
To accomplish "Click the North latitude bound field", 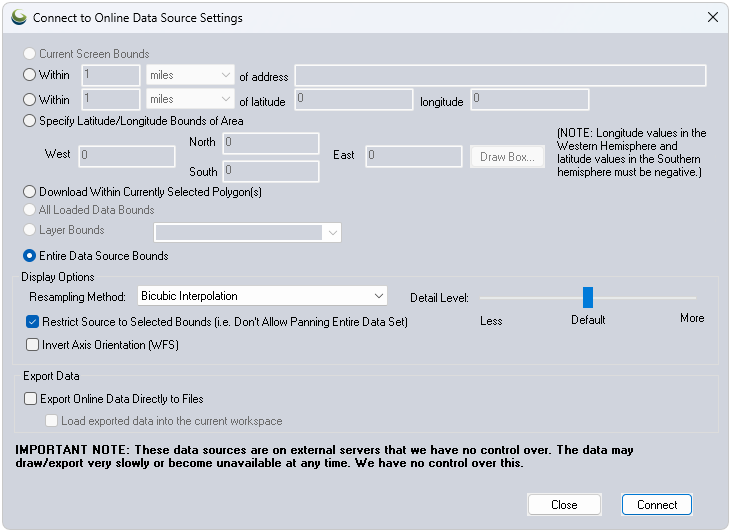I will (270, 144).
